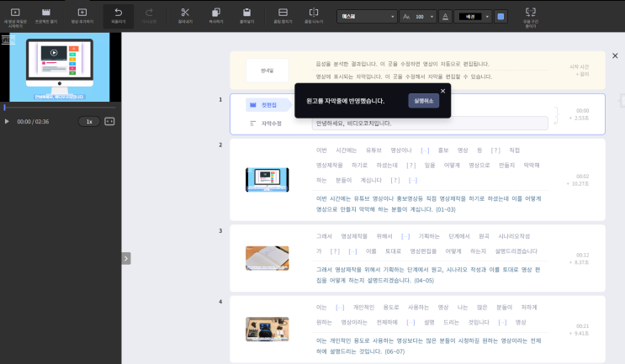
Task: Click the 00:02 start time of clip 2
Action: [582, 177]
